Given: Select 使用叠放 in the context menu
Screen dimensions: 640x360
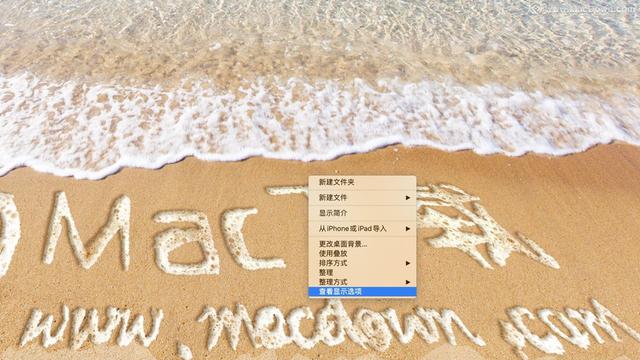Looking at the screenshot, I should [x=362, y=253].
